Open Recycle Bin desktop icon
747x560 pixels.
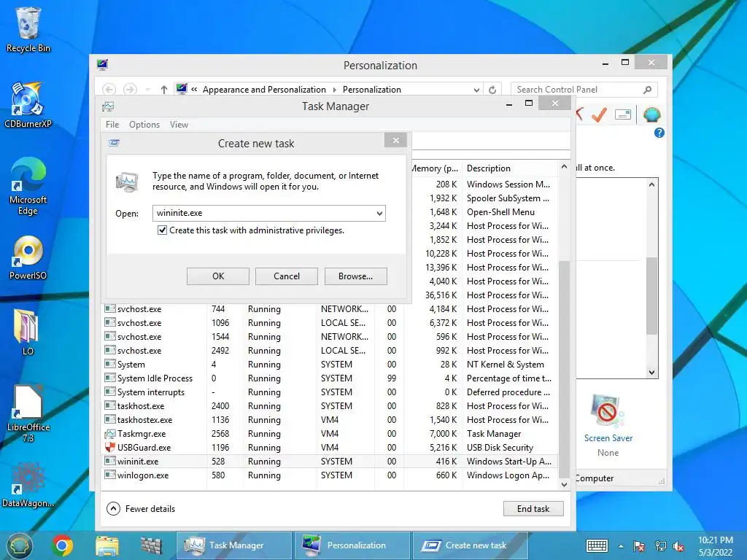click(x=28, y=29)
